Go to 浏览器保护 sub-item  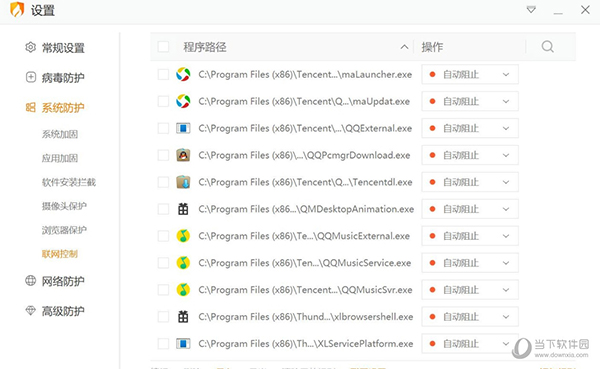tap(64, 230)
